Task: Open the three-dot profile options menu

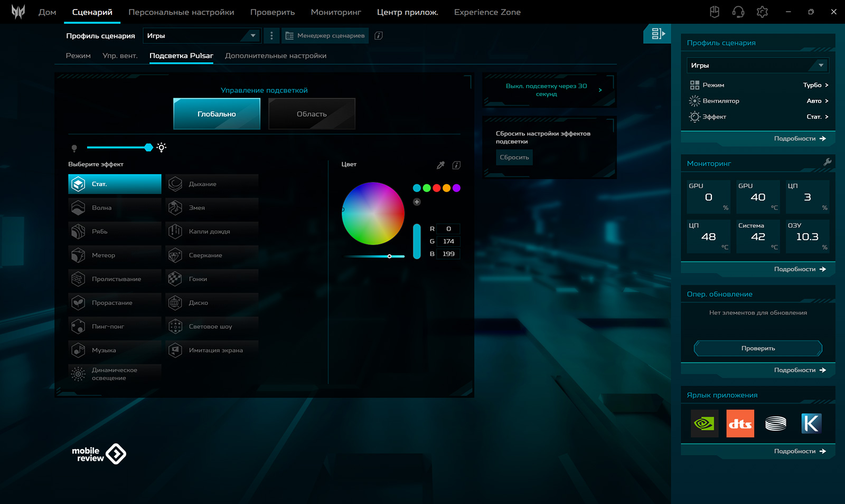Action: (x=271, y=36)
